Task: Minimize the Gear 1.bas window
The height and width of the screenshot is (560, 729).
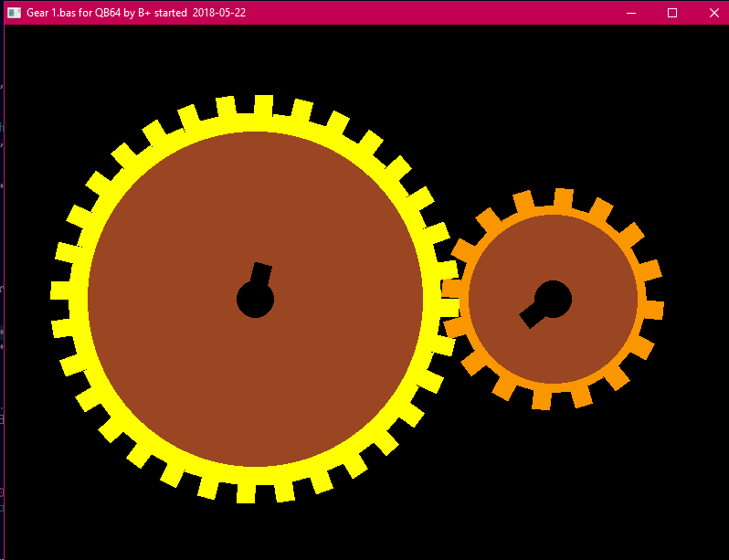Action: point(630,13)
